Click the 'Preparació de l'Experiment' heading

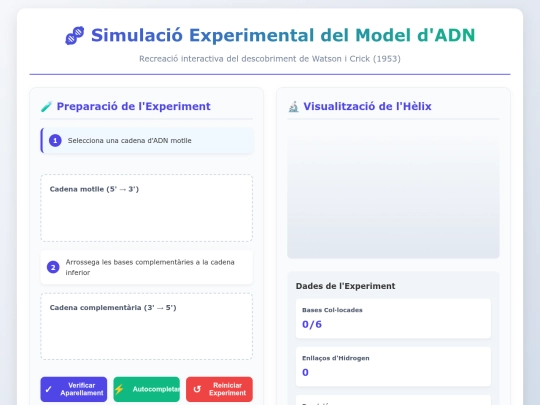(x=134, y=106)
